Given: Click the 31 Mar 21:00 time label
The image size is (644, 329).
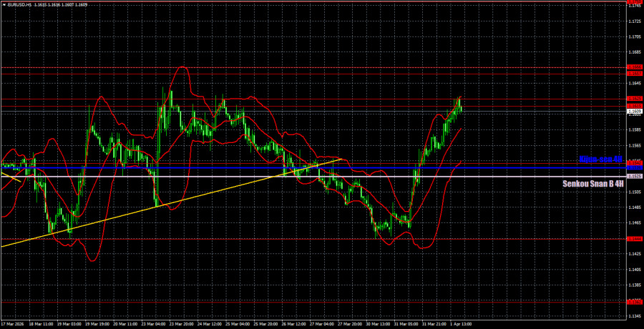Looking at the screenshot, I should tap(434, 324).
